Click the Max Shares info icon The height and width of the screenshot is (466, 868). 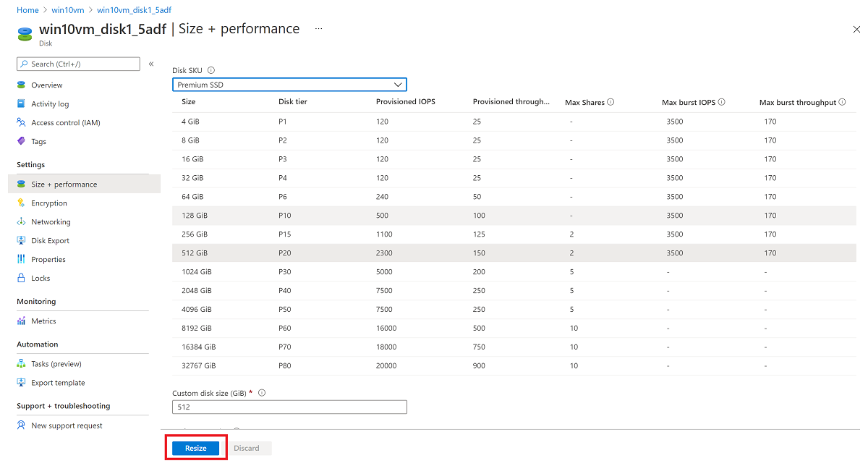pos(611,103)
